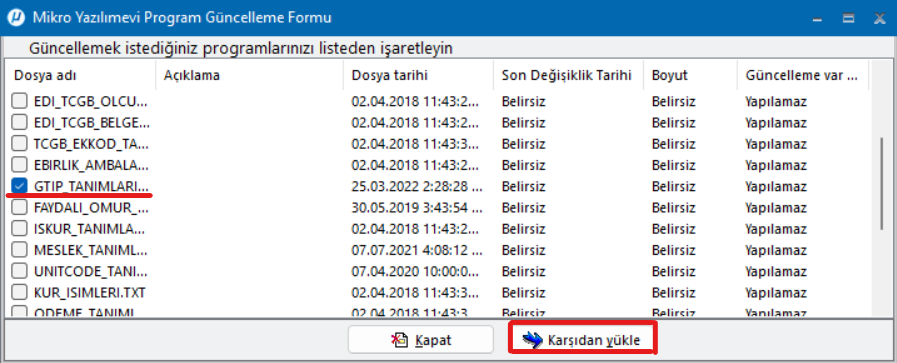Uncheck the GTIP_TANIMLARI checkbox
The height and width of the screenshot is (363, 897).
point(19,186)
